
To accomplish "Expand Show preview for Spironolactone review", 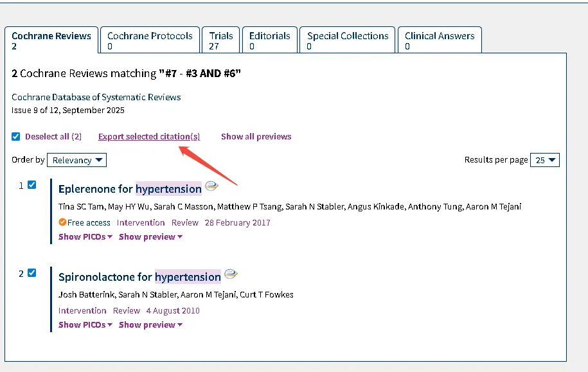I will [x=151, y=325].
